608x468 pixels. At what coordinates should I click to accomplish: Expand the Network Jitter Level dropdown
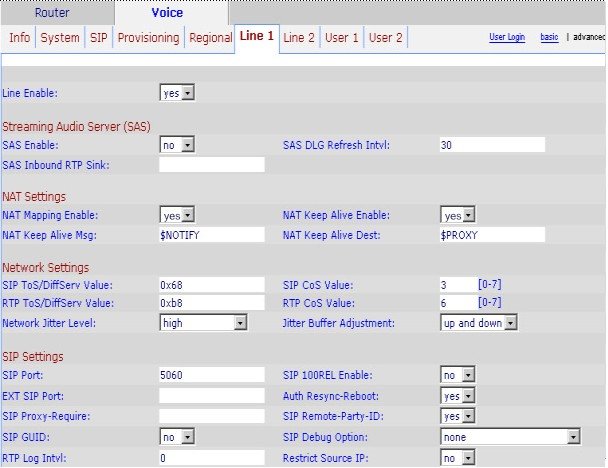(204, 323)
